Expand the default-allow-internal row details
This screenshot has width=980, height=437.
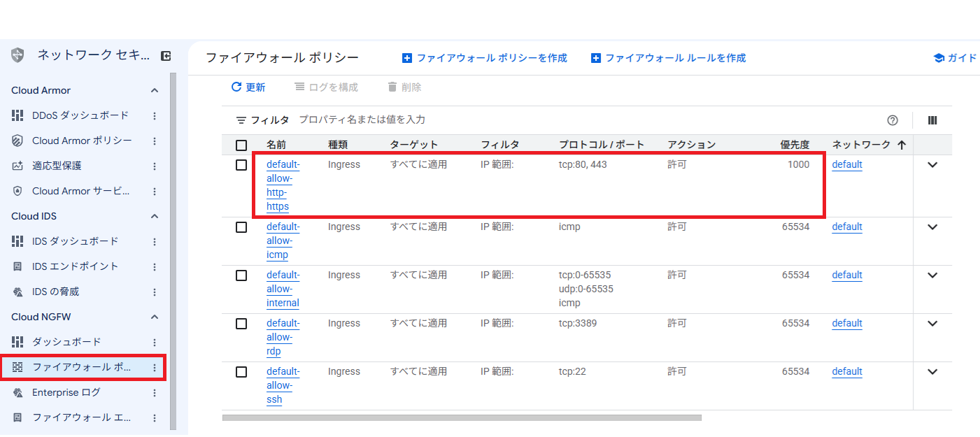(x=932, y=275)
